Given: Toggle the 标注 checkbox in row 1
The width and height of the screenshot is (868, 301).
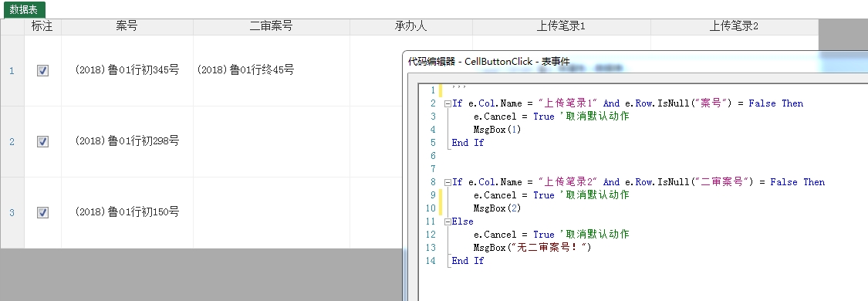Looking at the screenshot, I should point(42,70).
